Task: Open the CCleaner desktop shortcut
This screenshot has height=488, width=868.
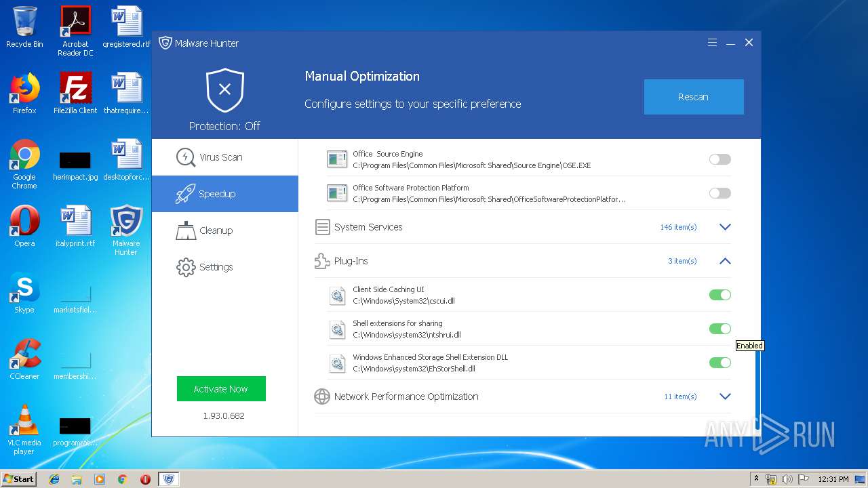Action: pos(24,359)
